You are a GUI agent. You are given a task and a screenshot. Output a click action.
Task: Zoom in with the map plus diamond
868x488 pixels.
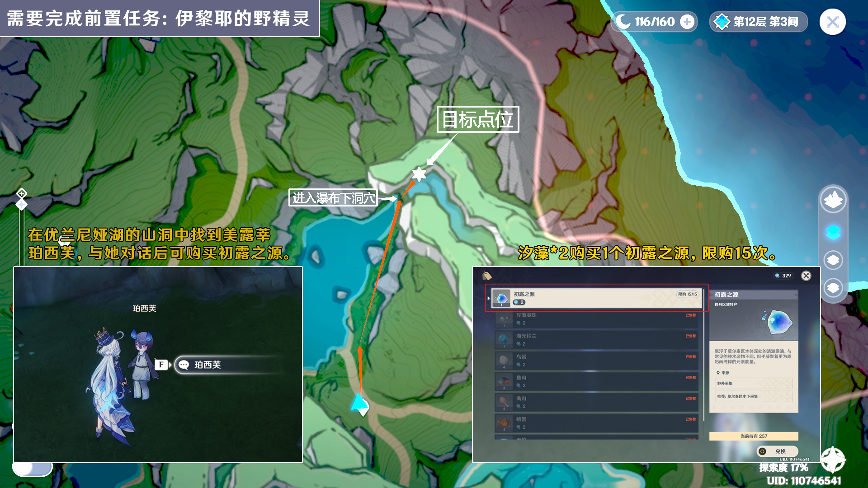coord(22,194)
